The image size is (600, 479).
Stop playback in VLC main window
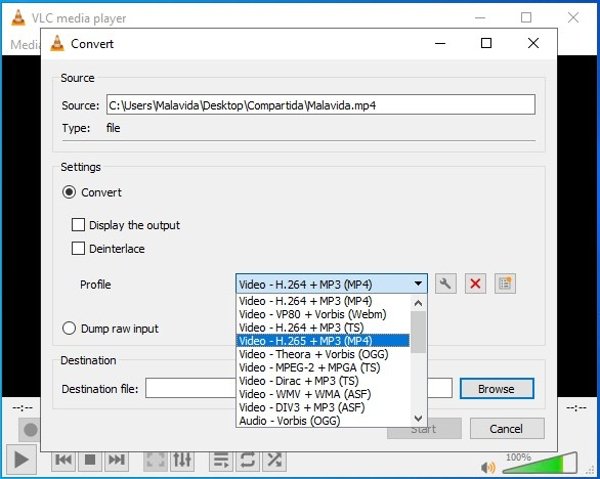click(90, 459)
